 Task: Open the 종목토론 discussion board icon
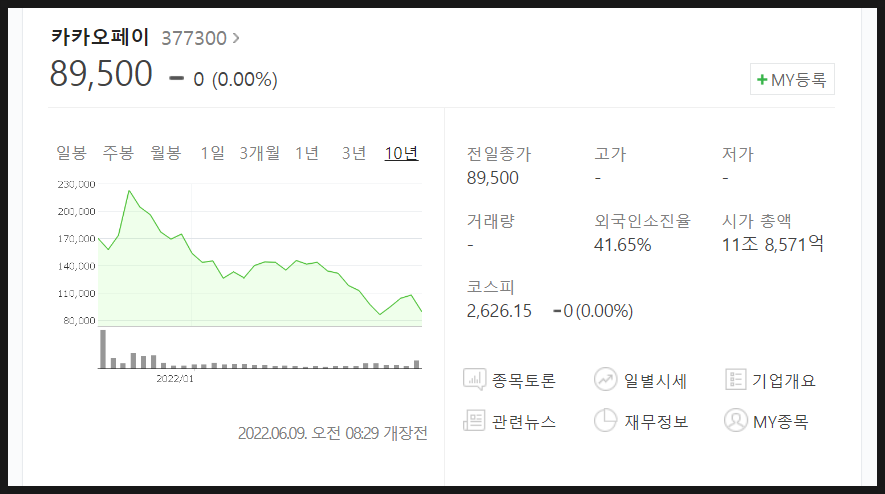point(474,379)
